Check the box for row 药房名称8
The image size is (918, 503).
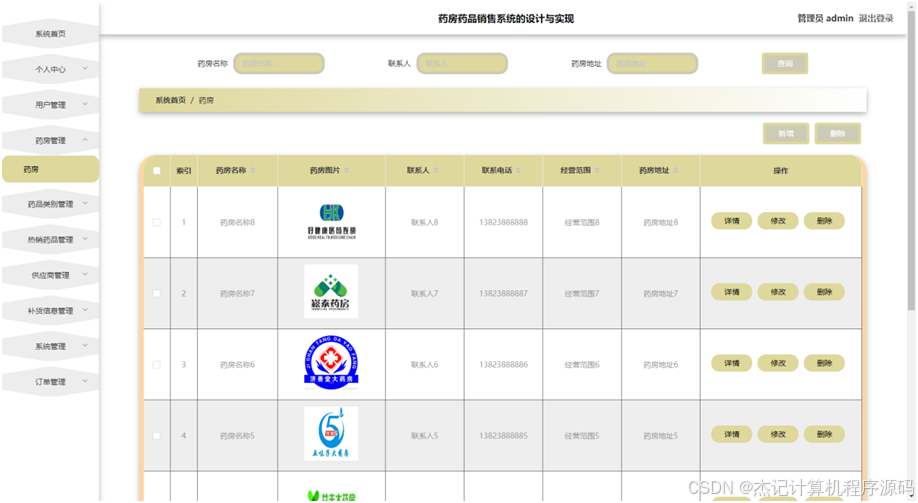156,223
